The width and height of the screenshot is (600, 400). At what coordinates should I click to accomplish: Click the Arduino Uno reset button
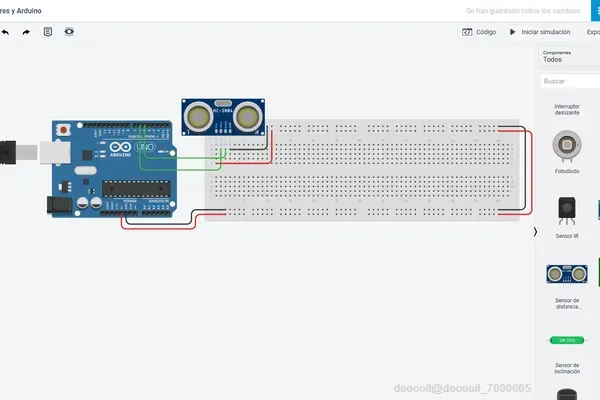click(64, 130)
